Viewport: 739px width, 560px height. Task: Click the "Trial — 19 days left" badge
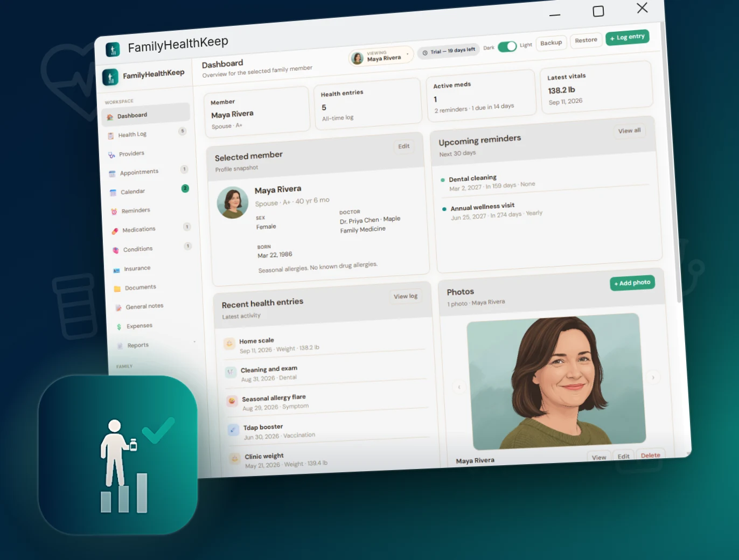click(x=449, y=51)
